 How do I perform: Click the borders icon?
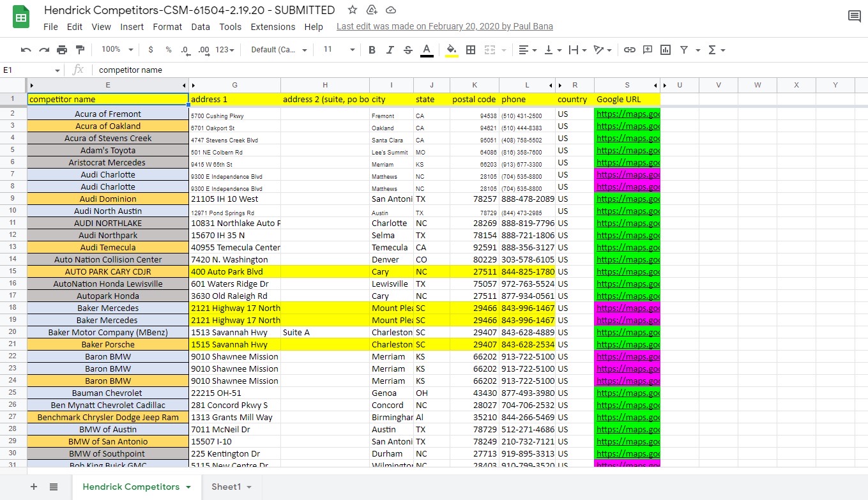coord(471,50)
